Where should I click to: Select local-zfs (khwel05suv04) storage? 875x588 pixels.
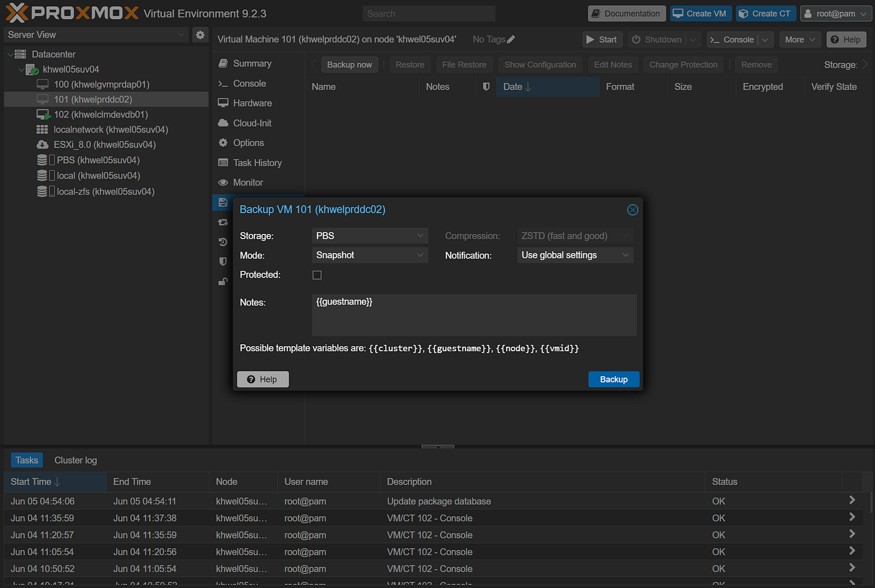point(105,191)
